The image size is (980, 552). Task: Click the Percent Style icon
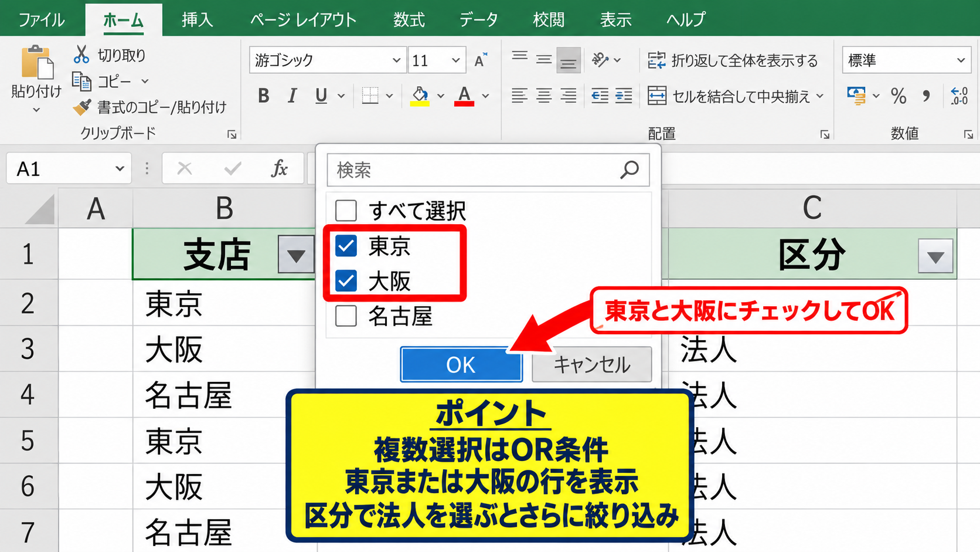[x=899, y=96]
